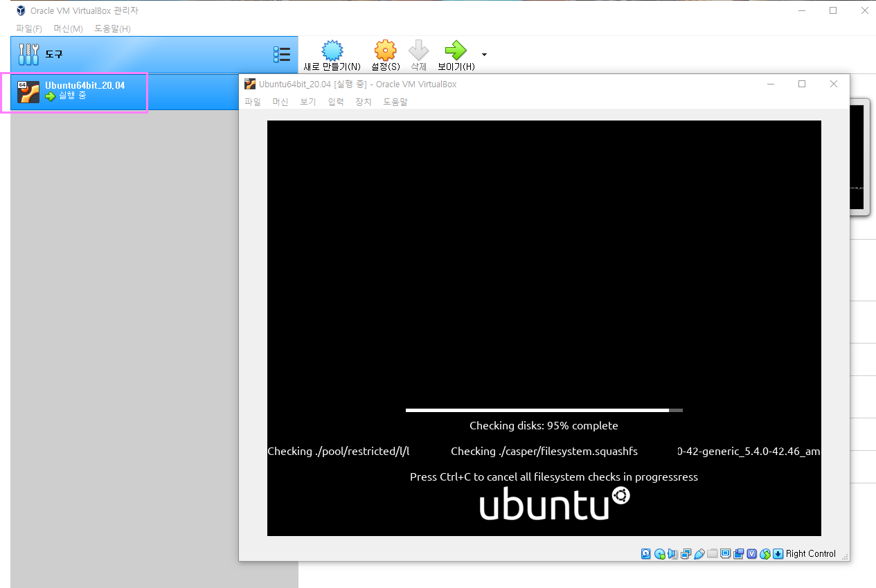Click the USB devices status icon

click(699, 554)
